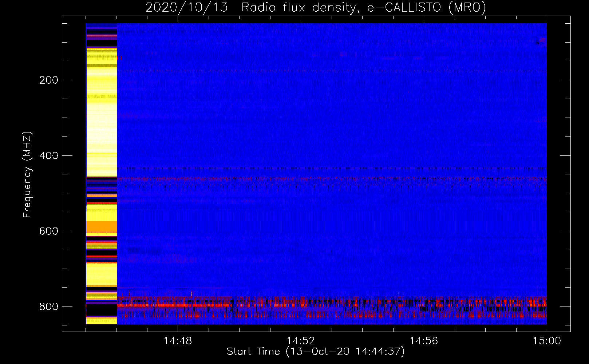Click the 'Frequency (MHZ)' axis label
The height and width of the screenshot is (364, 589).
pos(27,174)
